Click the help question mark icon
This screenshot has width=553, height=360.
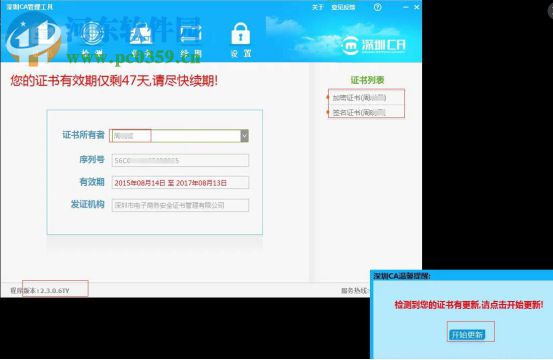point(377,7)
